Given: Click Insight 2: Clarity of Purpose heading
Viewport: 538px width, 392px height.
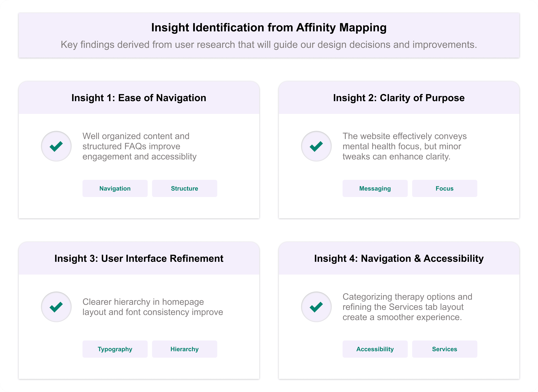Looking at the screenshot, I should click(x=399, y=98).
